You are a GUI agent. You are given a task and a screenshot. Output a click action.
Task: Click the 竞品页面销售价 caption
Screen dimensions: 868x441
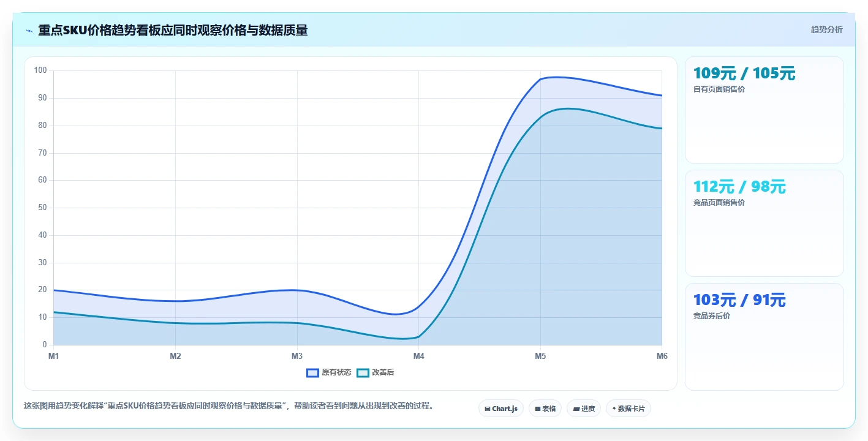[719, 203]
